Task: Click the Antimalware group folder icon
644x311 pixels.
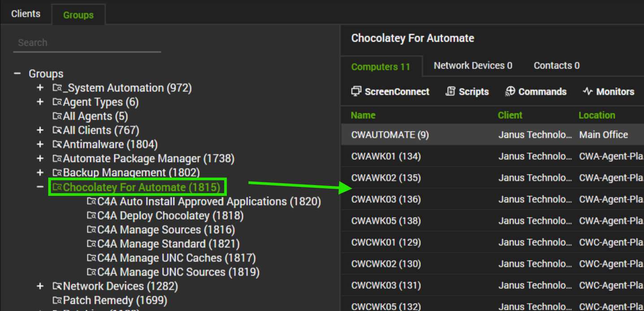Action: (57, 145)
